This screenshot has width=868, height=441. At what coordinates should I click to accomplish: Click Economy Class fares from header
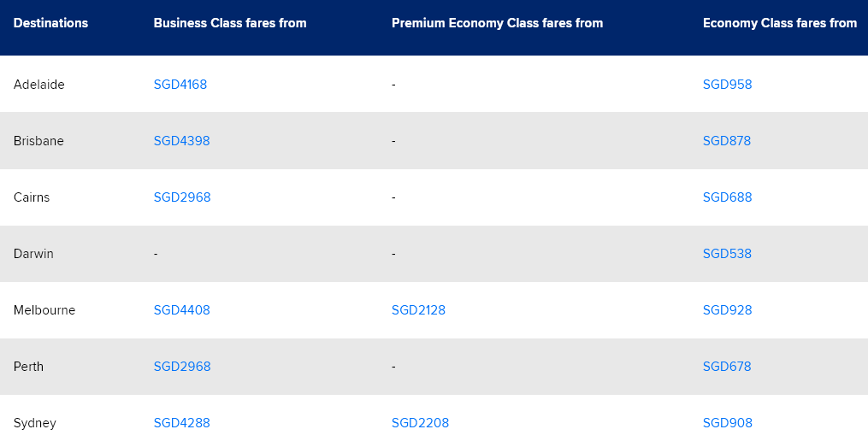779,23
